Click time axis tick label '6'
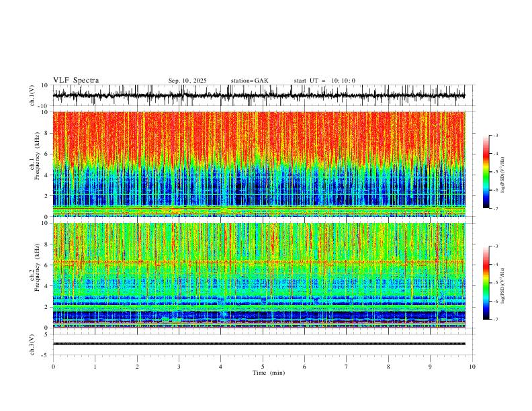This screenshot has width=532, height=411. point(304,367)
